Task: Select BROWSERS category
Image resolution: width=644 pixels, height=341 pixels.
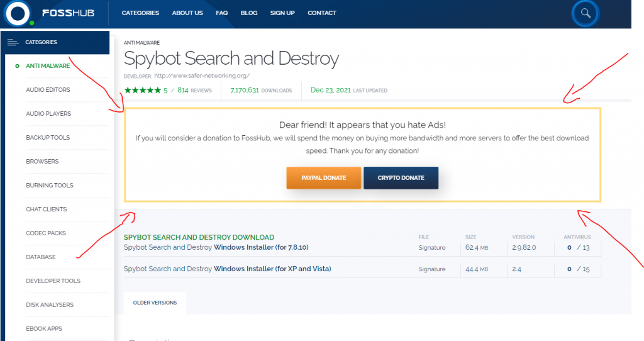Action: pyautogui.click(x=42, y=162)
